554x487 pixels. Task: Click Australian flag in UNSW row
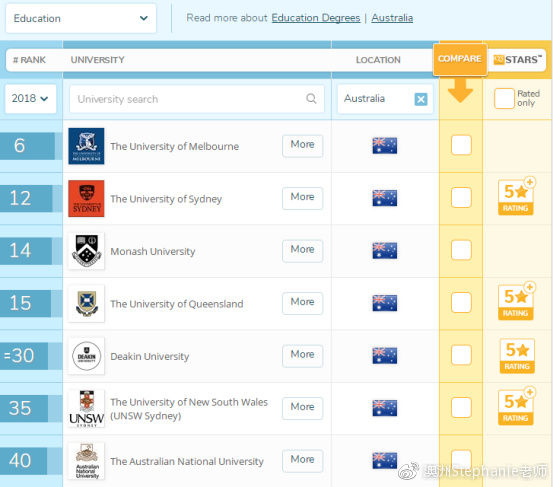(x=384, y=408)
